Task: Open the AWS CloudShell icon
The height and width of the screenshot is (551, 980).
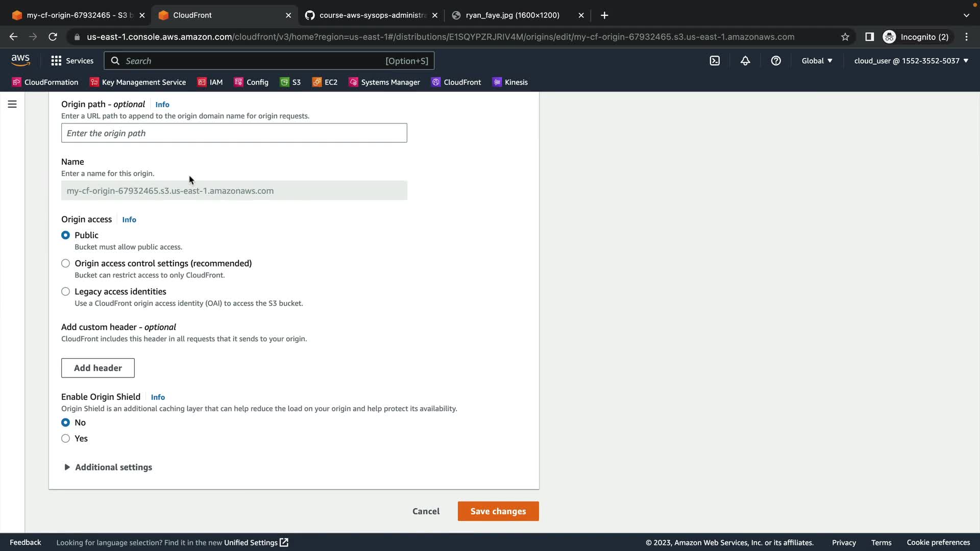Action: (x=715, y=61)
